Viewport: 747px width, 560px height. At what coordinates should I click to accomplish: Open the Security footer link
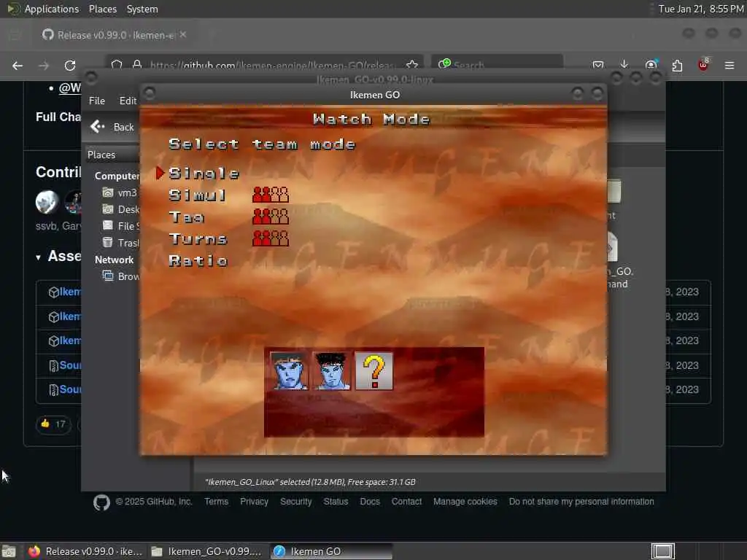(296, 502)
